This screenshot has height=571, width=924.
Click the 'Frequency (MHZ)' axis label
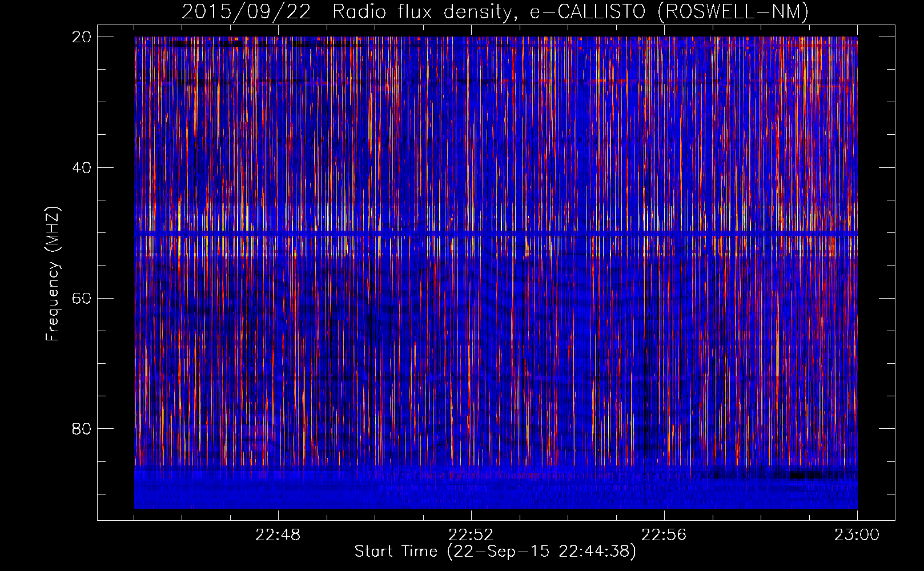click(53, 274)
